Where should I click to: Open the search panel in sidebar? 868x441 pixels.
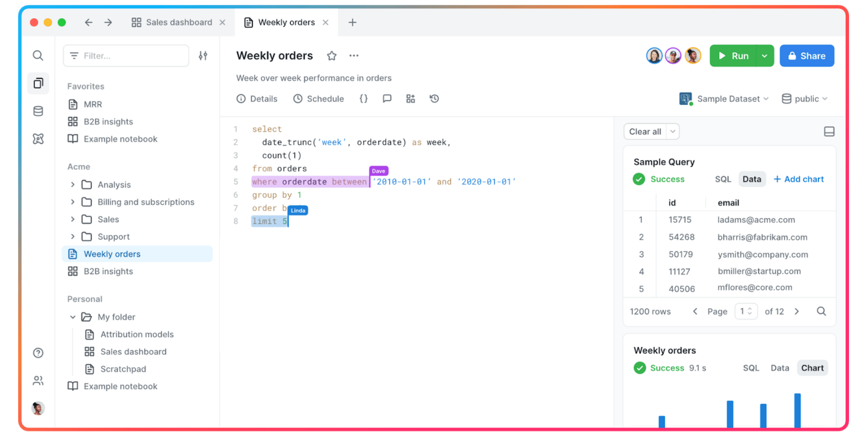point(38,55)
